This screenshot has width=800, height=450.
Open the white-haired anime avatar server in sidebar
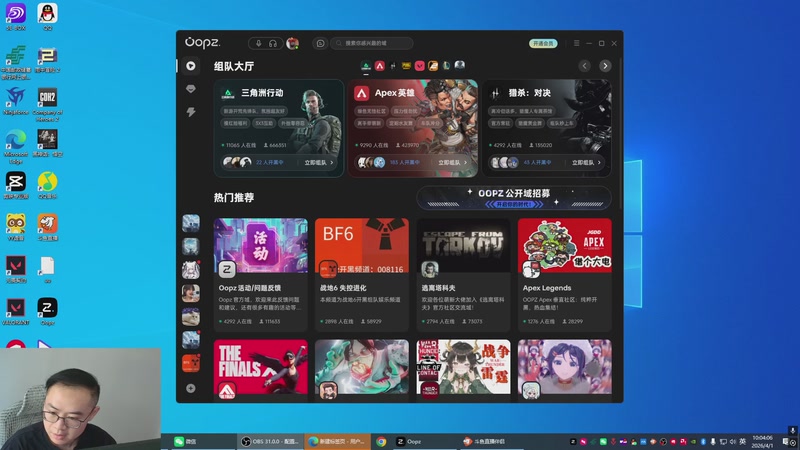point(191,270)
